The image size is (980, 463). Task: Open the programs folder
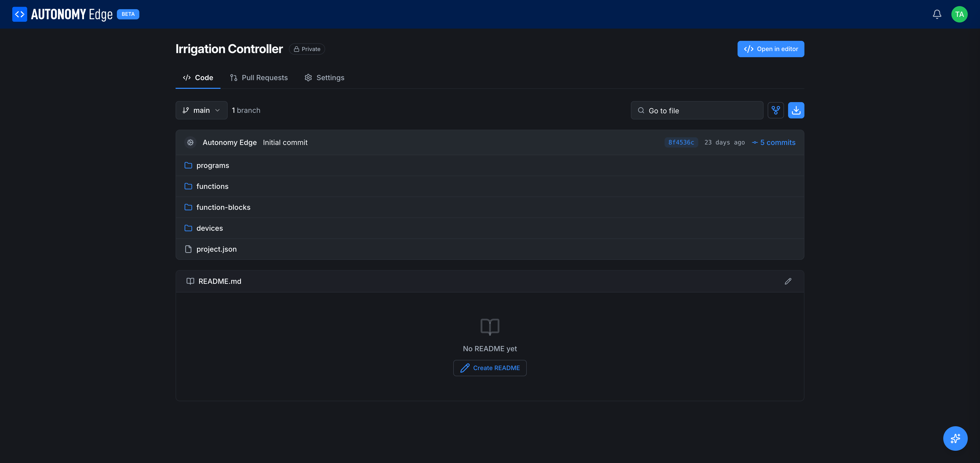(490, 165)
